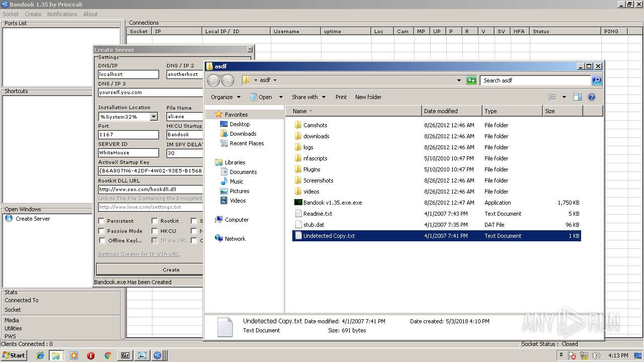Click the Port 1167 input field
The width and height of the screenshot is (644, 362).
[128, 135]
